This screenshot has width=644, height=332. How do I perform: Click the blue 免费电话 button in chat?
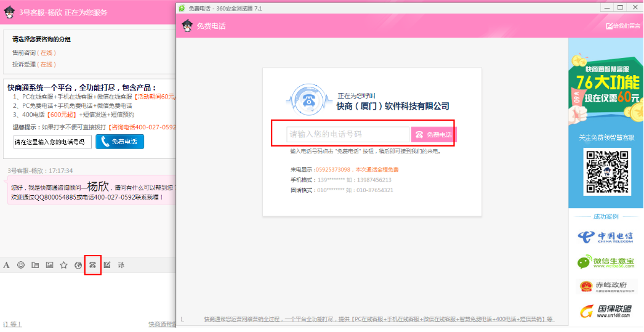pos(119,142)
